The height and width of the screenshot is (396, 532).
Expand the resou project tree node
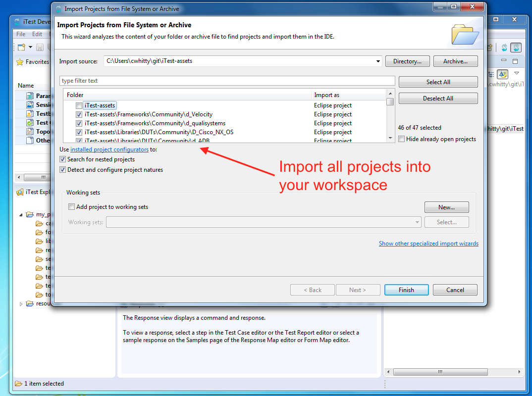coord(21,304)
